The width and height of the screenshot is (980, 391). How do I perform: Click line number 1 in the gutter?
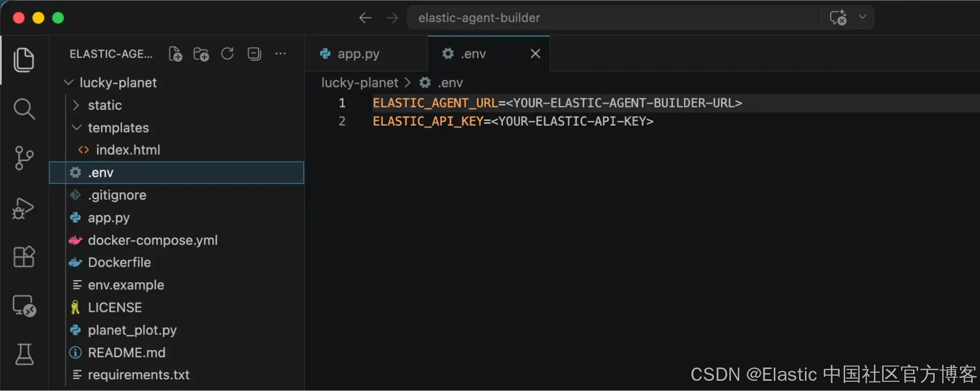click(x=342, y=103)
